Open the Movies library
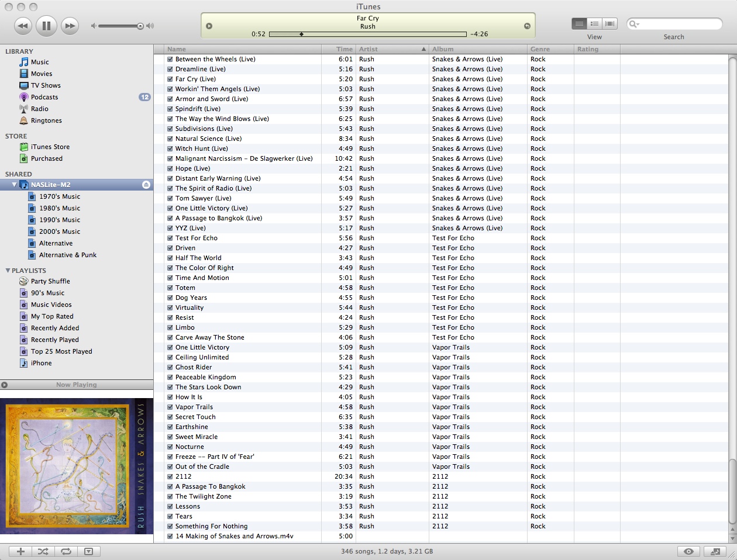Screen dimensions: 737x560 [42, 74]
